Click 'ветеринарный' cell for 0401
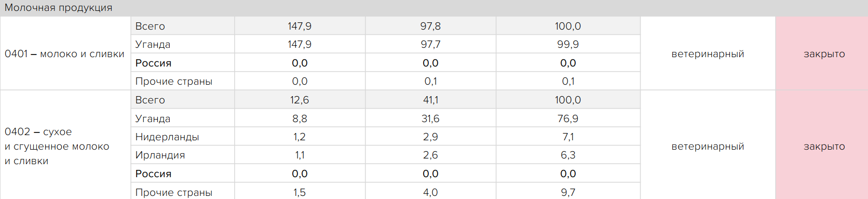Image resolution: width=868 pixels, height=199 pixels. point(708,54)
